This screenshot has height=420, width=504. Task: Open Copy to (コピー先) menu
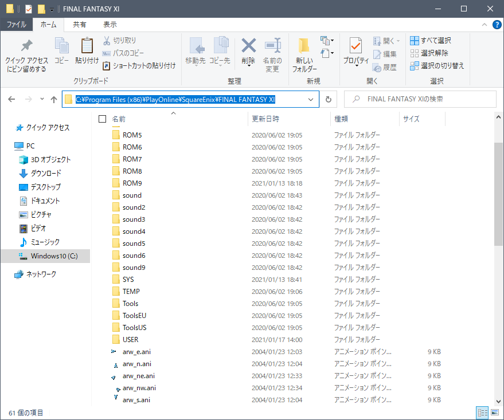(220, 52)
